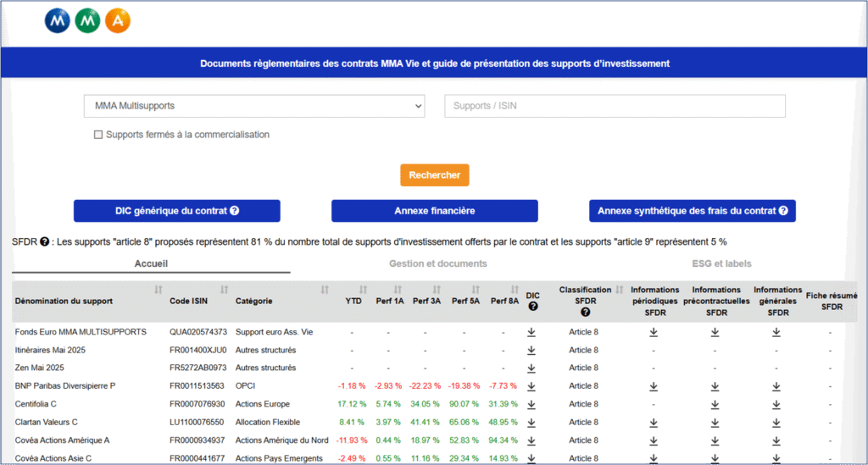The width and height of the screenshot is (868, 465).
Task: Click the SFDR help question-mark icon
Action: (x=44, y=241)
